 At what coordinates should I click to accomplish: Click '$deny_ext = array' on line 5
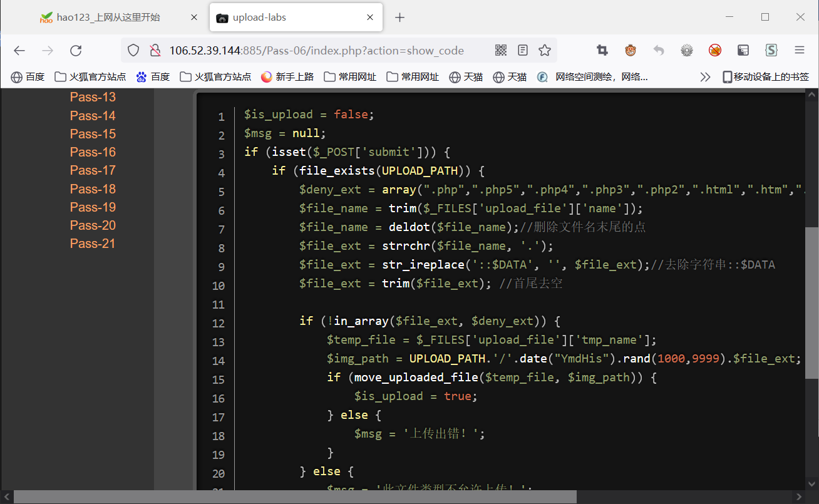[x=358, y=190]
